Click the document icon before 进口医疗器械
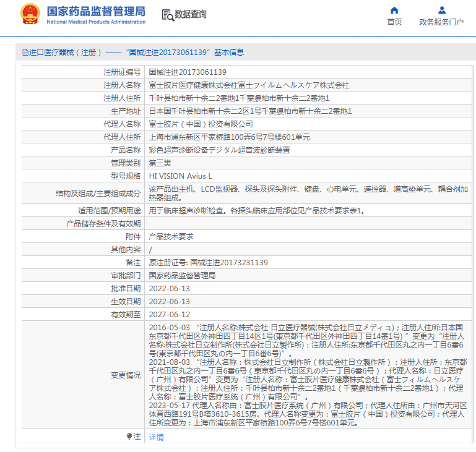 pyautogui.click(x=25, y=53)
